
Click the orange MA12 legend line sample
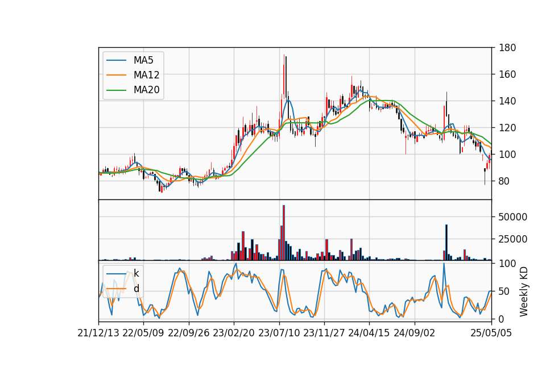coord(116,75)
